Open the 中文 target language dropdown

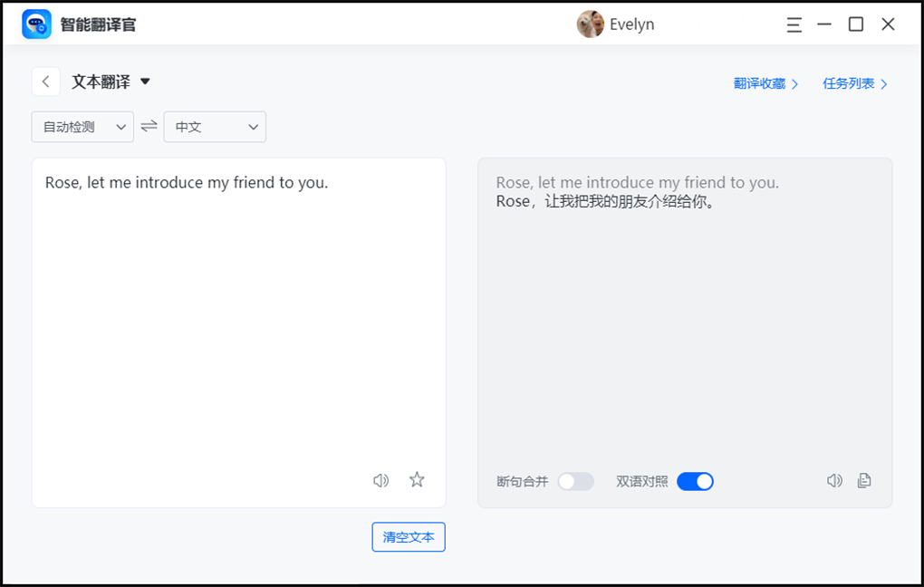point(215,127)
